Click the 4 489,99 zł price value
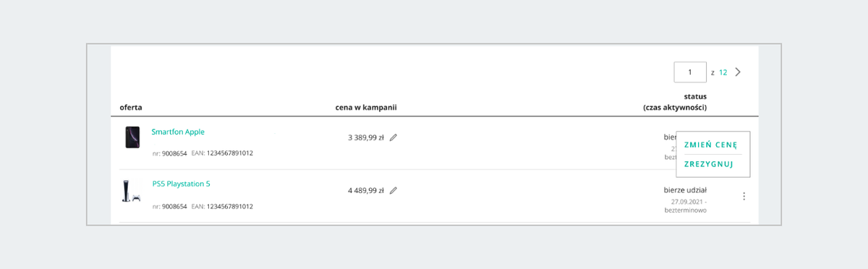 click(366, 191)
